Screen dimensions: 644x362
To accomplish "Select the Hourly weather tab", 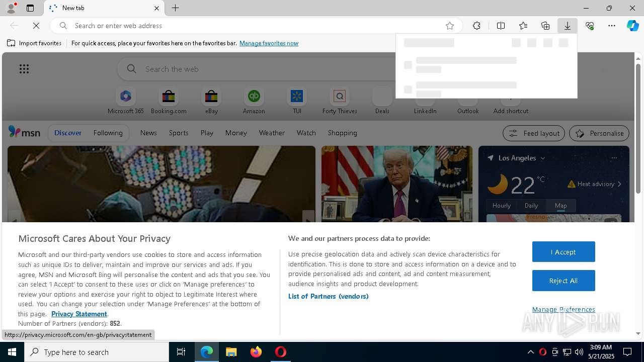I will (x=502, y=205).
